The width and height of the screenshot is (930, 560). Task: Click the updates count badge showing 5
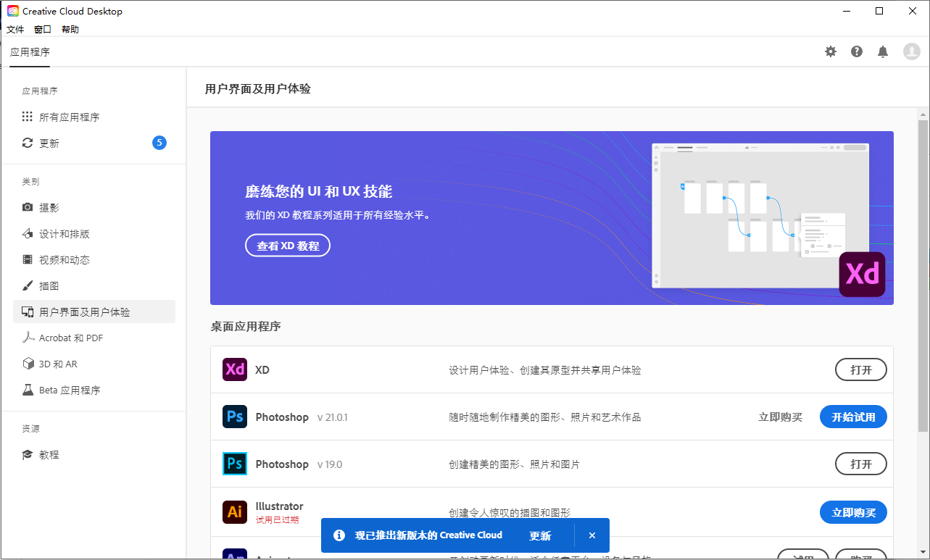(159, 143)
